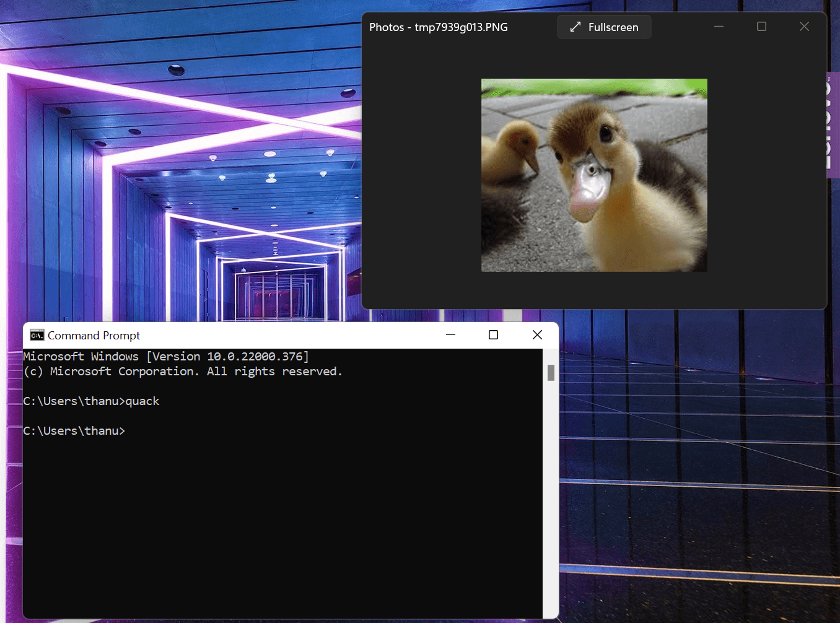Minimize the Photos window
Viewport: 840px width, 623px height.
(719, 27)
